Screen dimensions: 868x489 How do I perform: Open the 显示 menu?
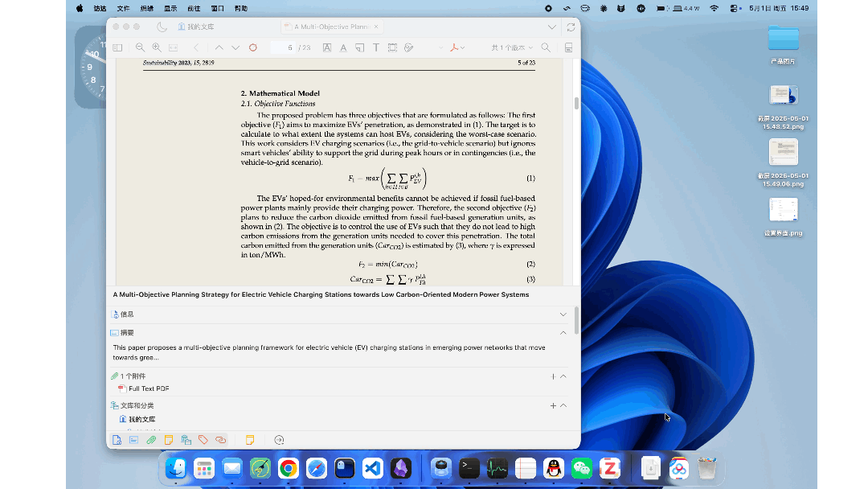[170, 8]
